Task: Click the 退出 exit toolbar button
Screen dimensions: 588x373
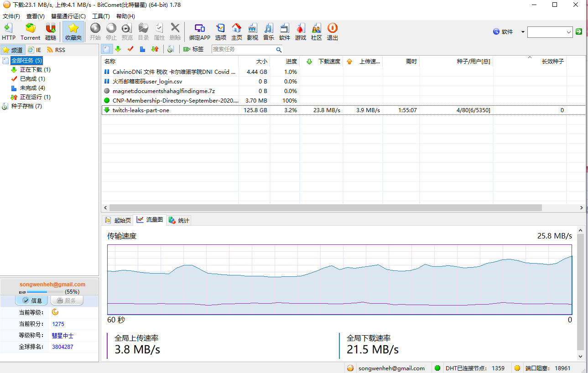Action: click(333, 32)
